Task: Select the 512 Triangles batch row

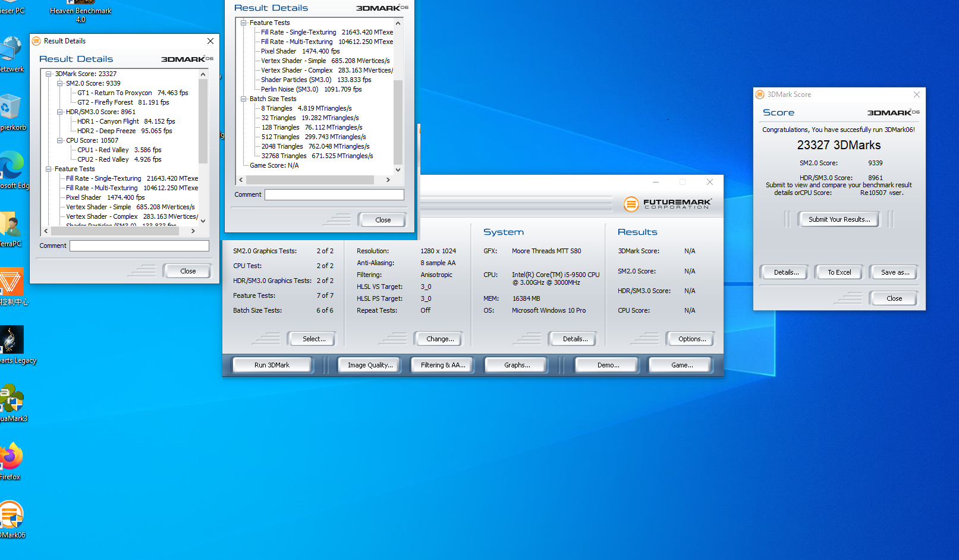Action: (x=313, y=137)
